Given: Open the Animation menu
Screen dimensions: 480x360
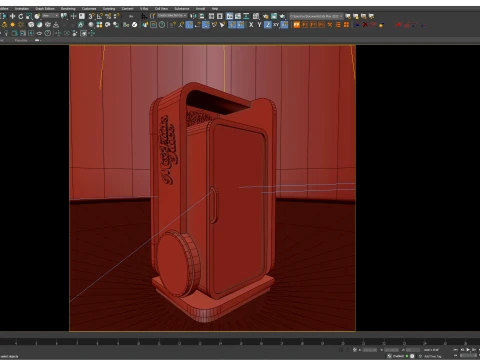Looking at the screenshot, I should click(22, 8).
